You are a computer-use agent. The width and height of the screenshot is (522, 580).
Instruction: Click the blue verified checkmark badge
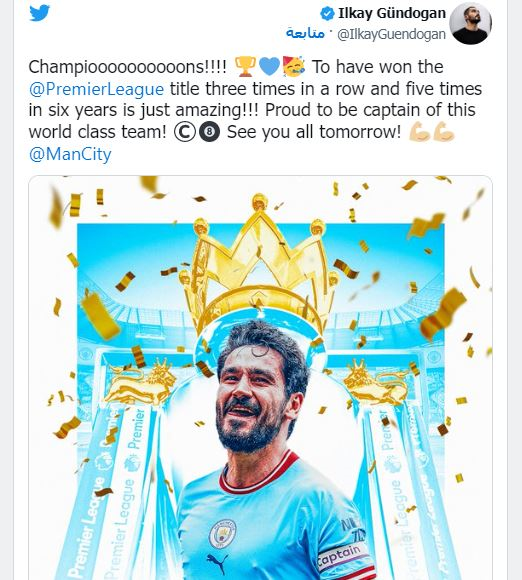click(327, 14)
